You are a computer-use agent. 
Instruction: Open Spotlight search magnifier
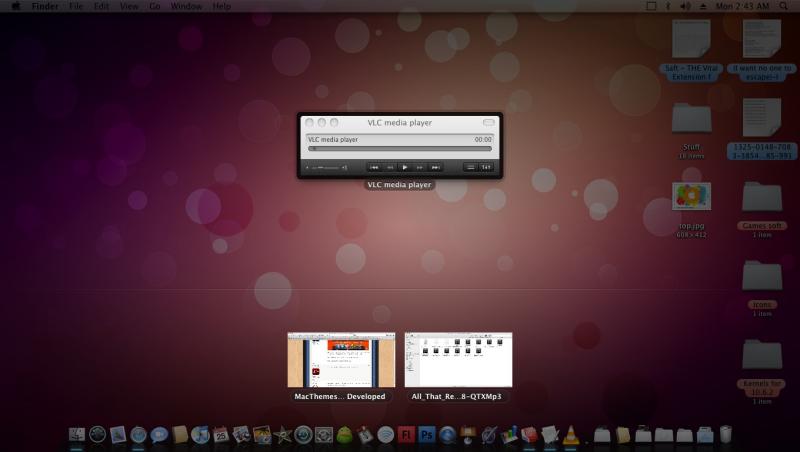click(783, 6)
